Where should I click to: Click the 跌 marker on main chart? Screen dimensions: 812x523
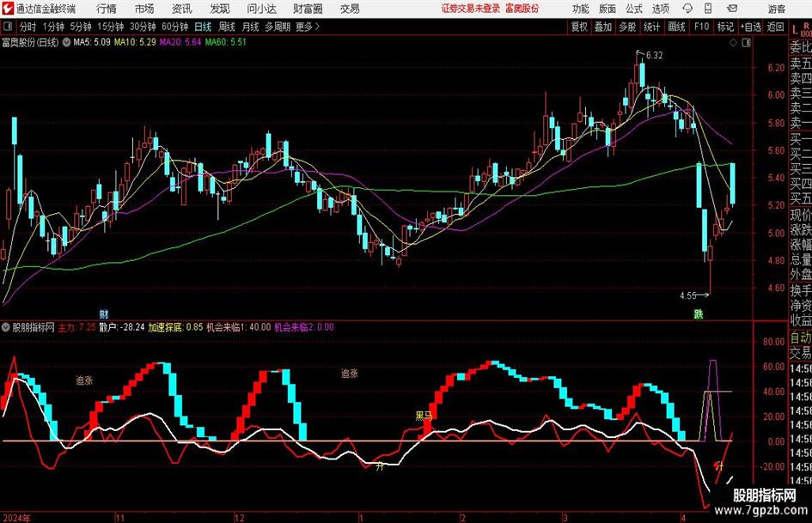click(699, 313)
